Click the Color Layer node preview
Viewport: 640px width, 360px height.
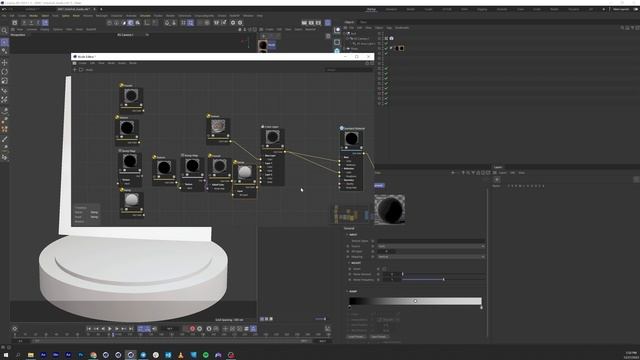pyautogui.click(x=272, y=136)
